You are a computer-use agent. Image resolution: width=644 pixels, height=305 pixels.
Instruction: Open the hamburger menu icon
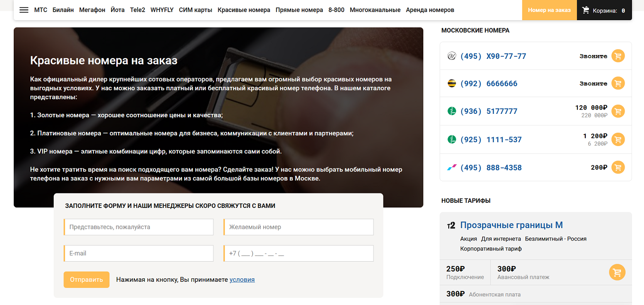coord(24,10)
